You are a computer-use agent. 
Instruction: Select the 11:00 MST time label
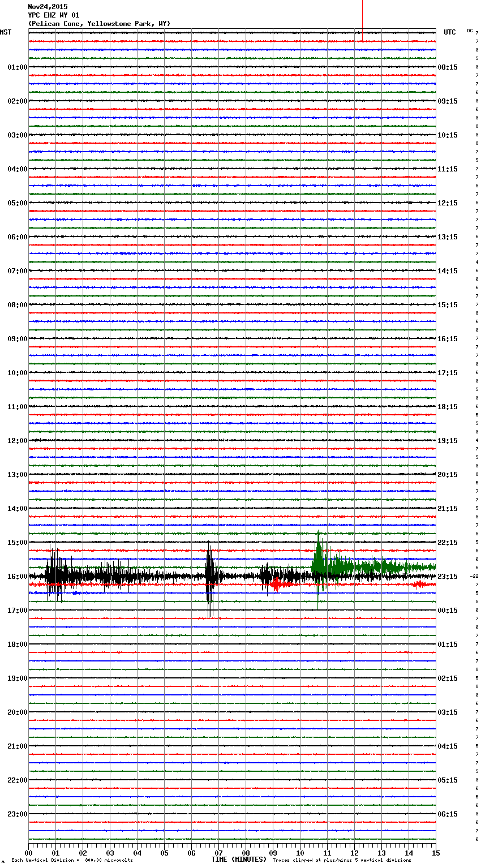(x=18, y=407)
